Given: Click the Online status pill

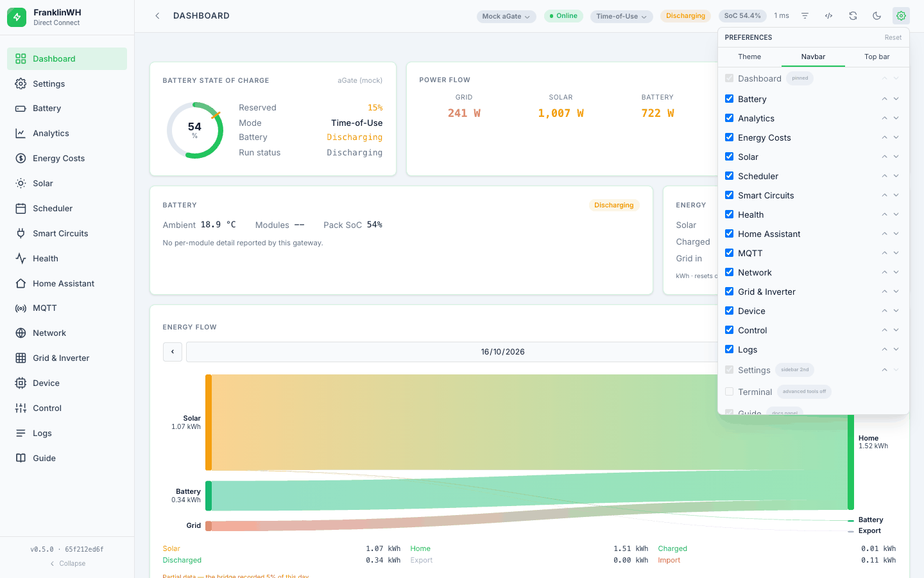Looking at the screenshot, I should coord(563,16).
